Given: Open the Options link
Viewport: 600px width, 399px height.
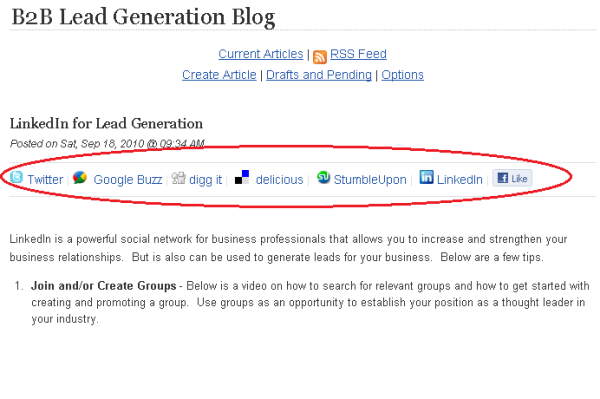Looking at the screenshot, I should 403,75.
